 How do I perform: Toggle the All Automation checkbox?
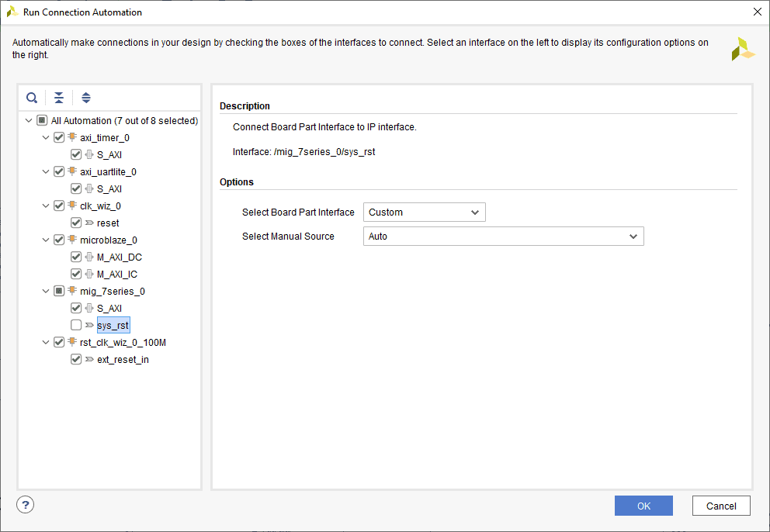point(42,121)
